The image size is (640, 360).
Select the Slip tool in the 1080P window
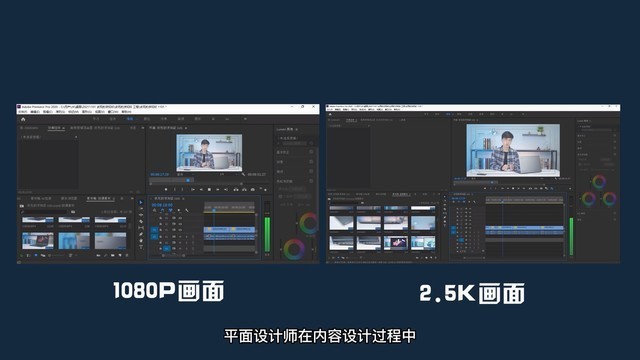click(x=141, y=228)
